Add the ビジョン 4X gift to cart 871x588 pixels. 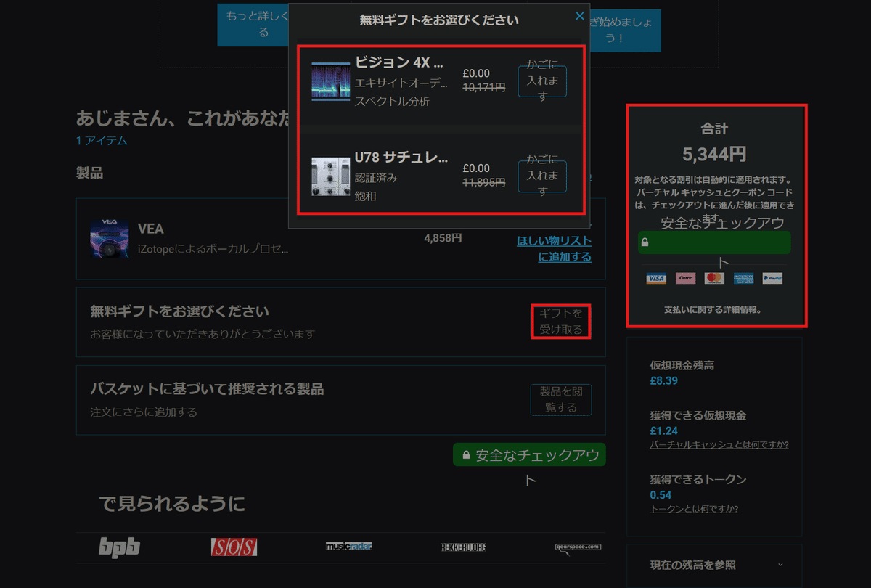click(542, 81)
